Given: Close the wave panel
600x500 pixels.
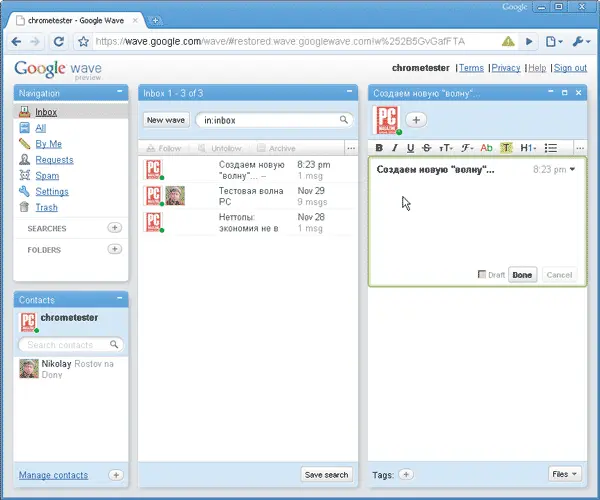Looking at the screenshot, I should coord(579,93).
